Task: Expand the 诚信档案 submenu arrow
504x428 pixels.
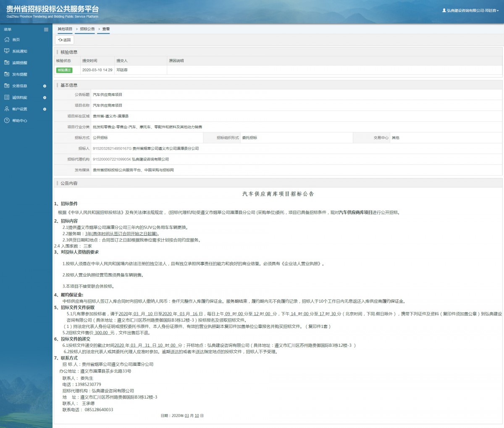Action: [45, 98]
